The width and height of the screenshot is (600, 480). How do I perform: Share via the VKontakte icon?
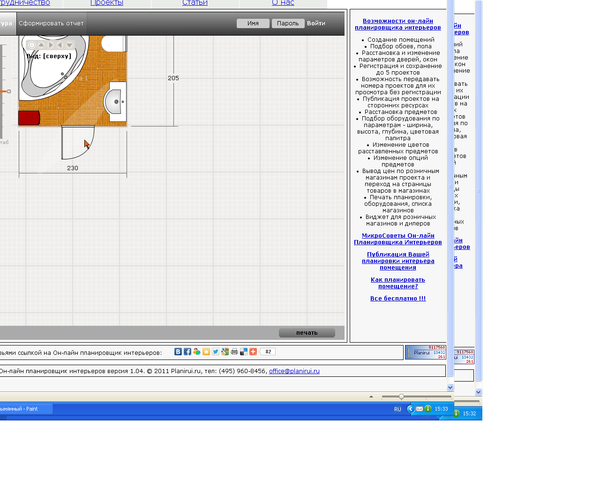coord(178,352)
